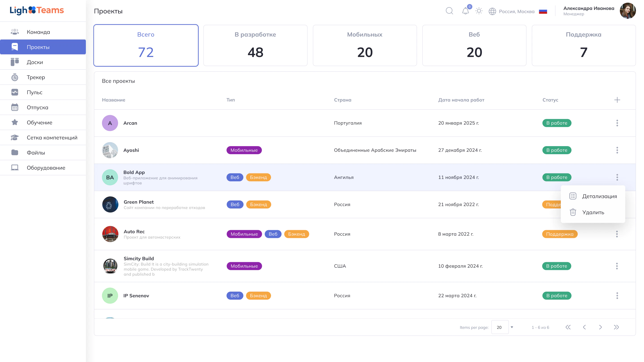Open Александра Иванова profile avatar

[x=627, y=11]
